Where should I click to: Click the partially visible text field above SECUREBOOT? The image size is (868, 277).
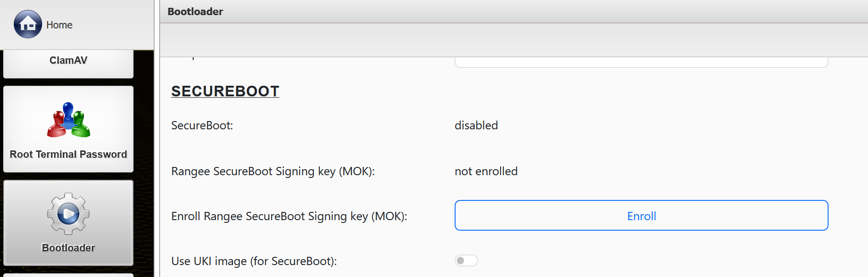tap(641, 62)
